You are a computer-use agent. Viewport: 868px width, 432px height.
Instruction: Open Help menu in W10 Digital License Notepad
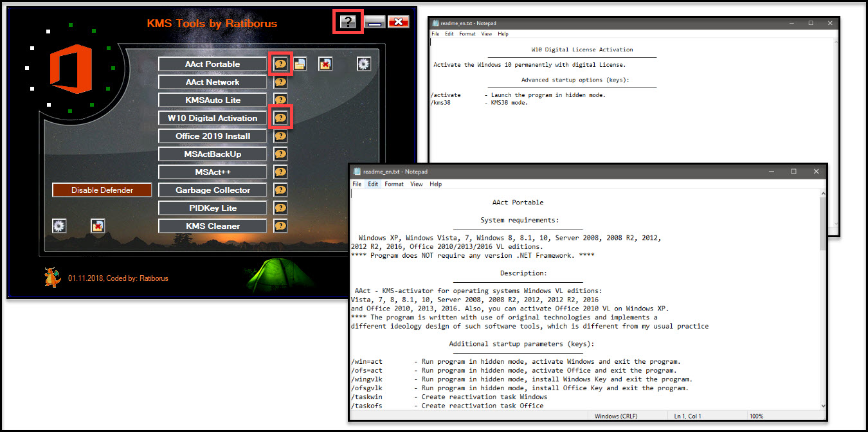503,34
